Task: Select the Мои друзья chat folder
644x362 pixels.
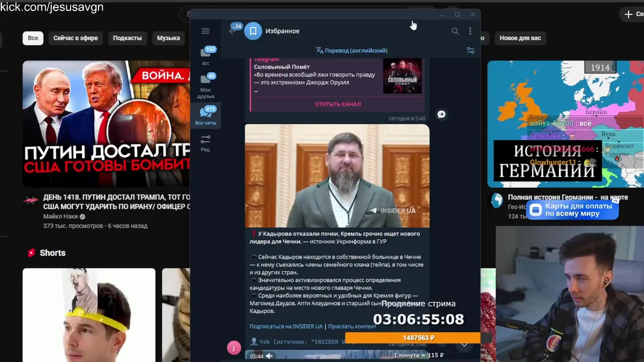Action: coord(206,85)
